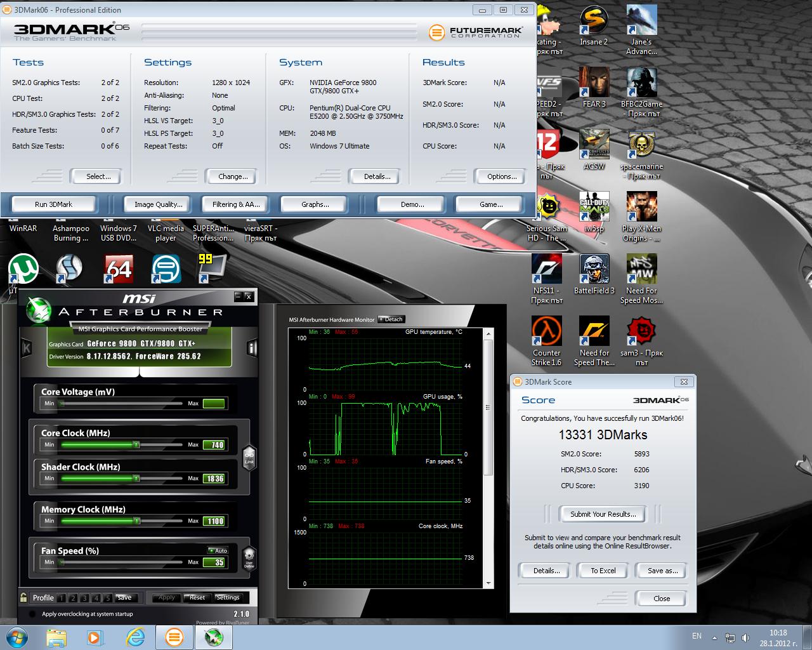Click the Reset button in Afterburner

coord(197,597)
